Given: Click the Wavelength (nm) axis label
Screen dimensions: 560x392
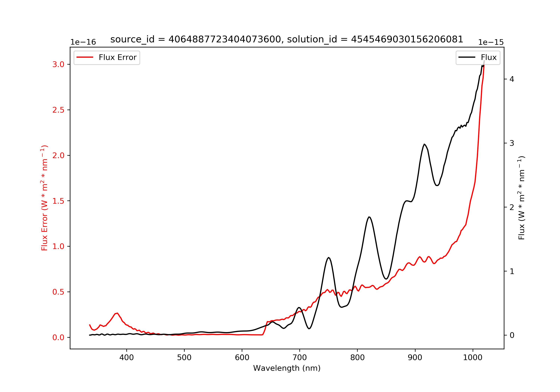Looking at the screenshot, I should pyautogui.click(x=287, y=368).
